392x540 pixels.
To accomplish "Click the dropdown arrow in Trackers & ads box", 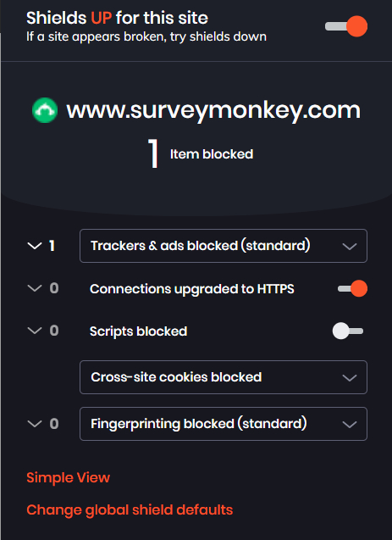I will pos(350,247).
